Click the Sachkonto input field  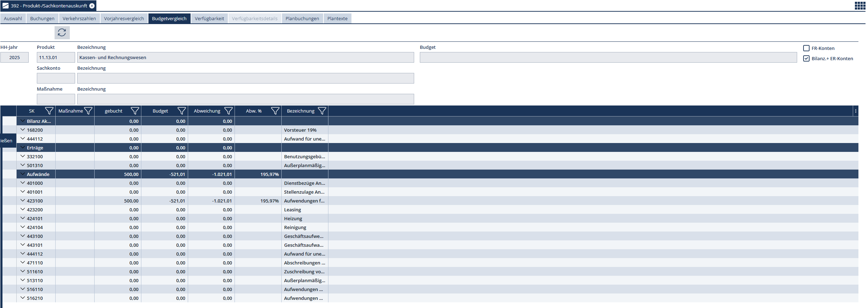pyautogui.click(x=56, y=78)
